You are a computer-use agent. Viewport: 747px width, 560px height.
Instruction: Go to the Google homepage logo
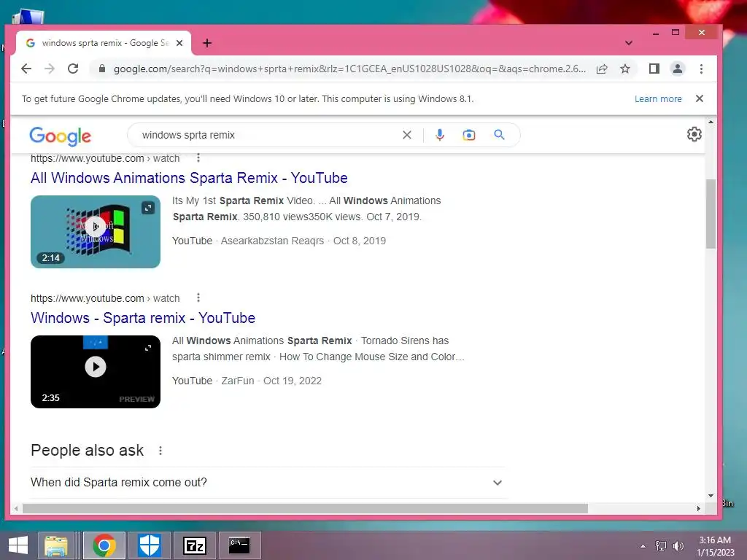coord(60,136)
